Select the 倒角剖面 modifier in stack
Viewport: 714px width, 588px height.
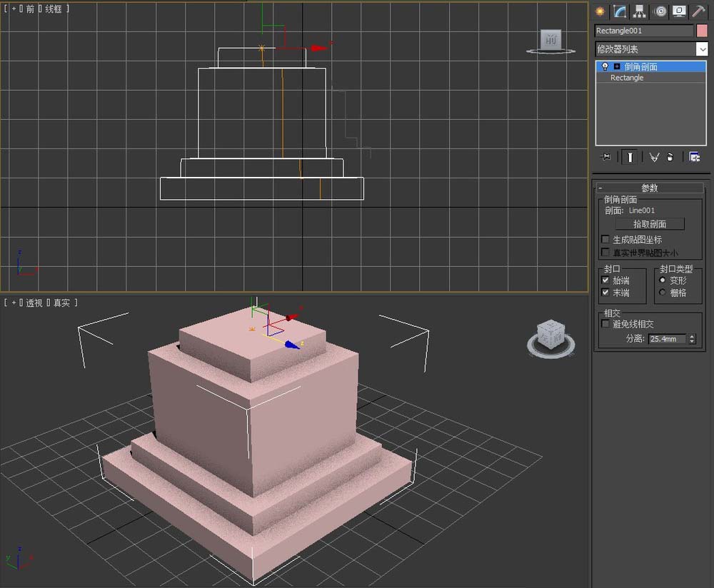(651, 66)
